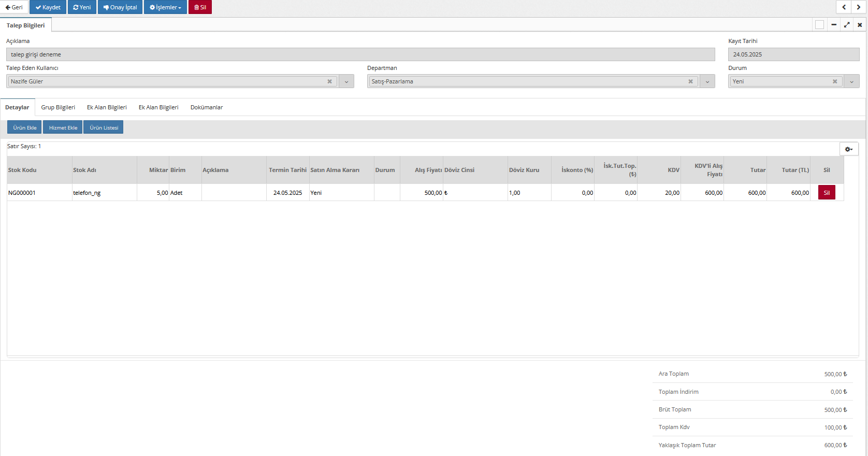Delete the record with the red Sil button
The width and height of the screenshot is (868, 456).
click(x=200, y=7)
